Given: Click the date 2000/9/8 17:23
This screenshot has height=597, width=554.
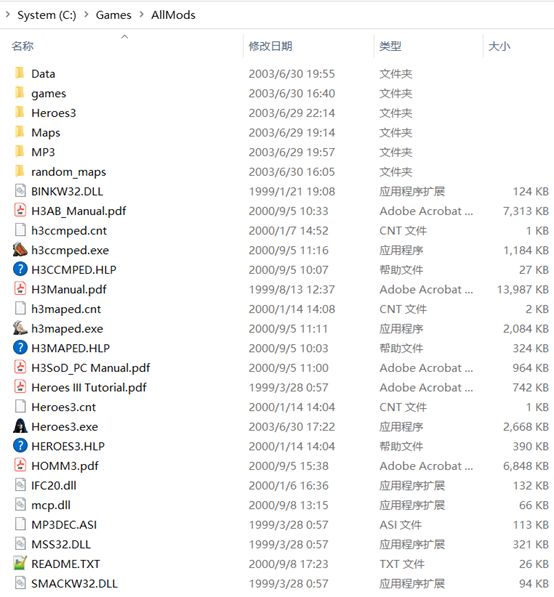Looking at the screenshot, I should click(288, 564).
